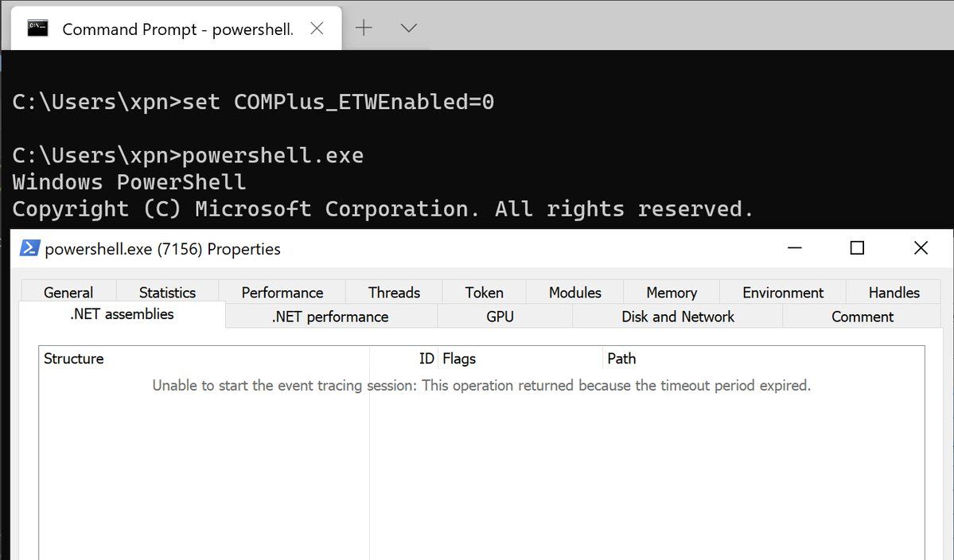Viewport: 954px width, 560px height.
Task: Switch to the Handles tab
Action: pyautogui.click(x=894, y=293)
